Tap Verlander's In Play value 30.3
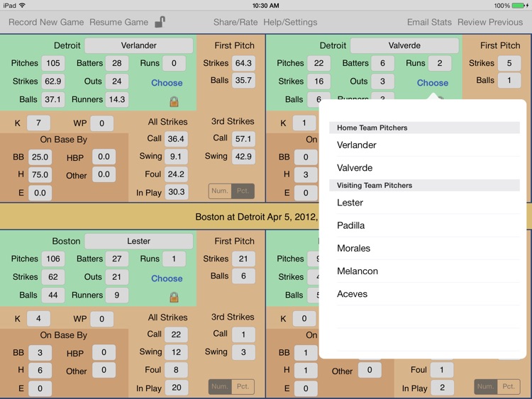Screen dimensions: 532x399 [177, 192]
